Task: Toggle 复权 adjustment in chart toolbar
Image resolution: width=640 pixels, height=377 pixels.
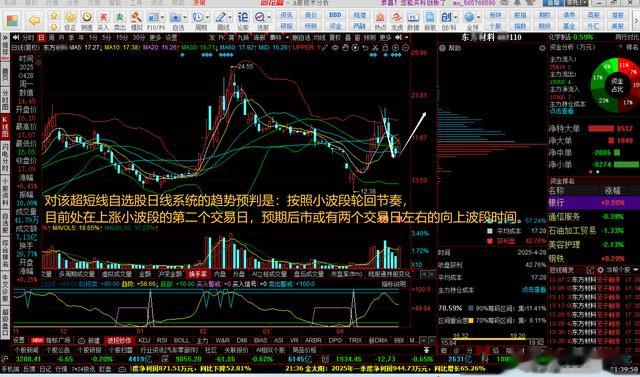Action: click(335, 38)
